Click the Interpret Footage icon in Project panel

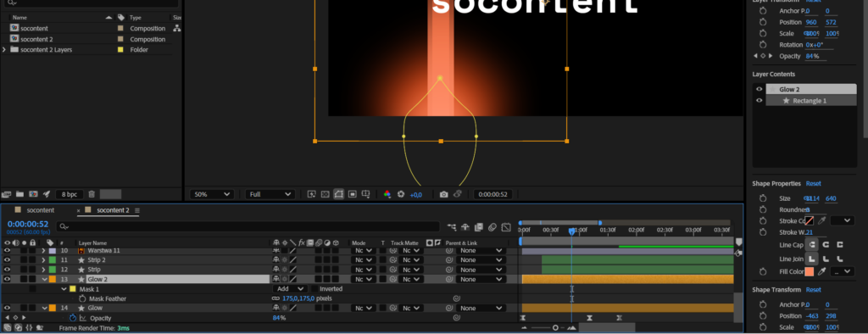click(x=7, y=194)
